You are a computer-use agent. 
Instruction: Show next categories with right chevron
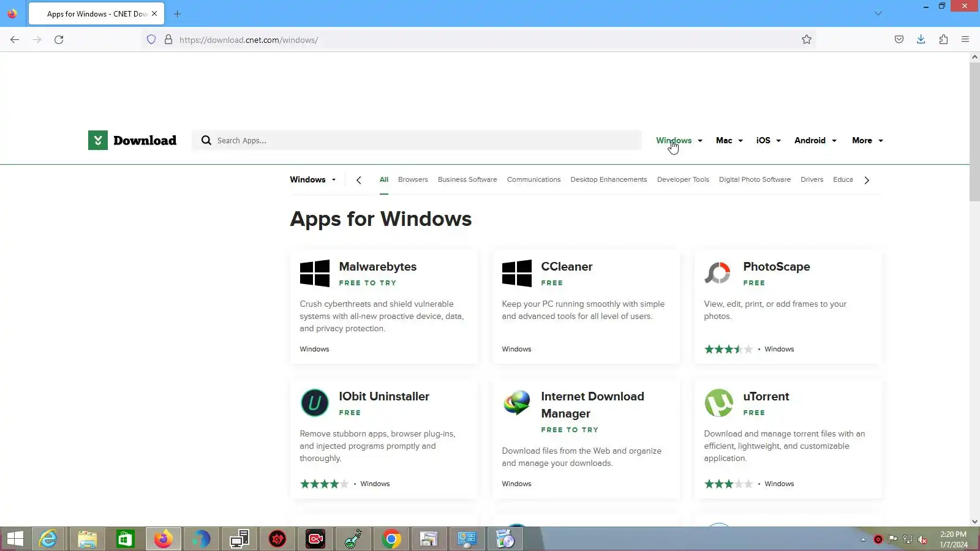tap(867, 180)
